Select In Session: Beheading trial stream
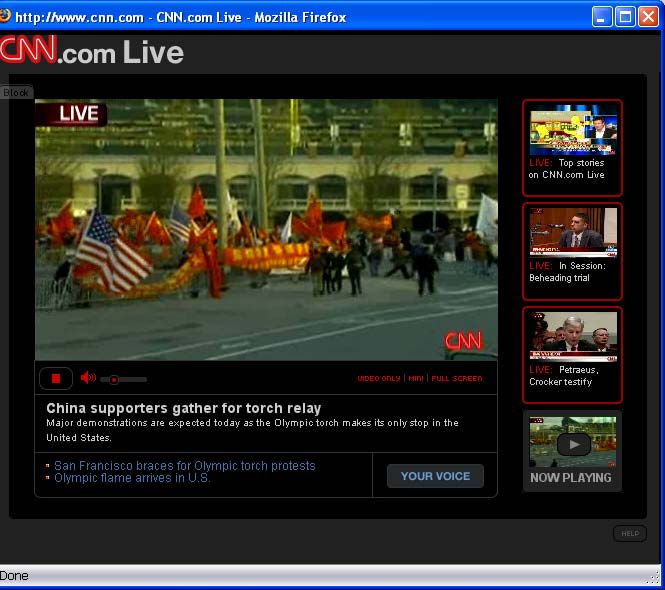The width and height of the screenshot is (665, 590). (x=572, y=251)
